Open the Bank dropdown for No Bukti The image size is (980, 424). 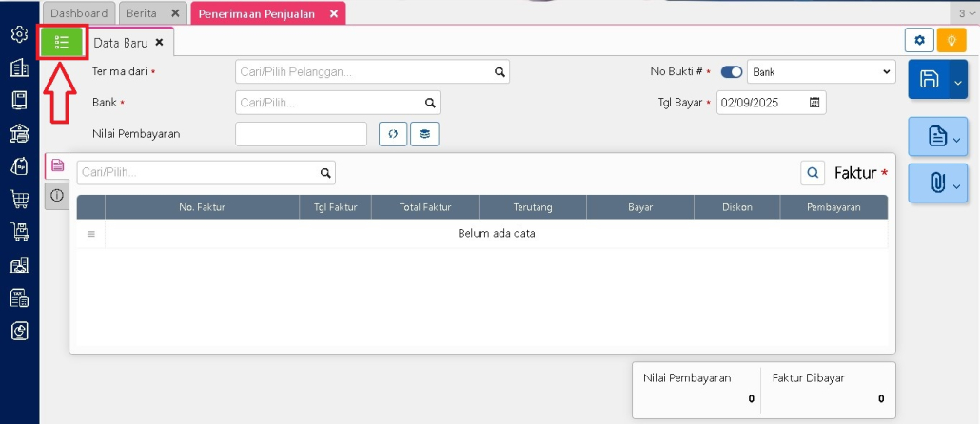[820, 72]
